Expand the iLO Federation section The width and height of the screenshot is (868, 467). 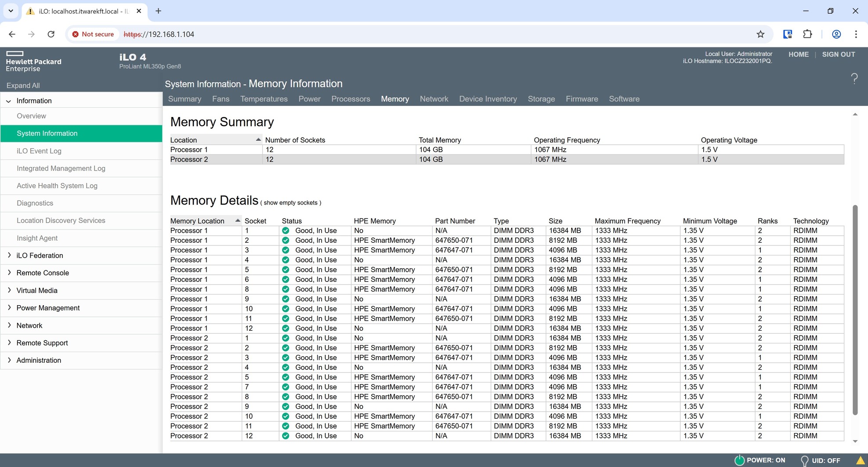(x=9, y=255)
